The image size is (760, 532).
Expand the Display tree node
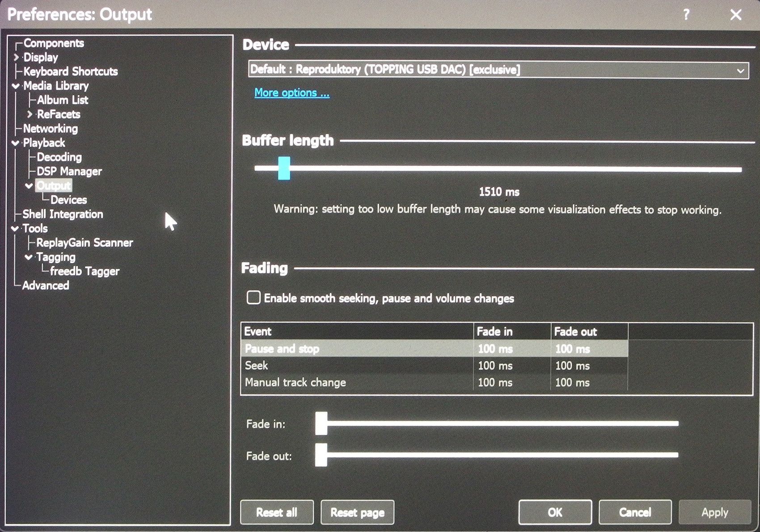pyautogui.click(x=17, y=57)
